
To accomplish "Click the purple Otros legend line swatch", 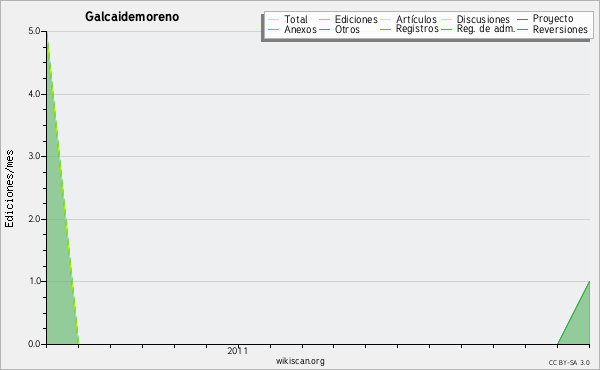I will [324, 30].
